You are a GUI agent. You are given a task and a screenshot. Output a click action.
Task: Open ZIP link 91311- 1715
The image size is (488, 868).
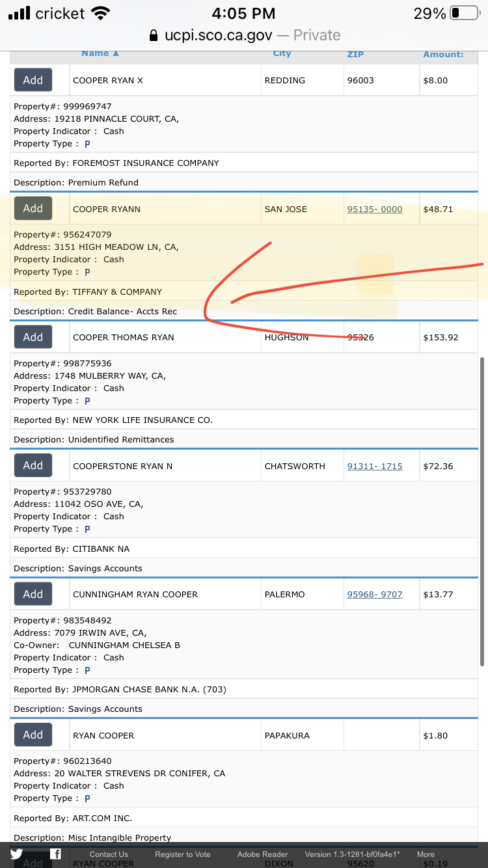(x=375, y=466)
